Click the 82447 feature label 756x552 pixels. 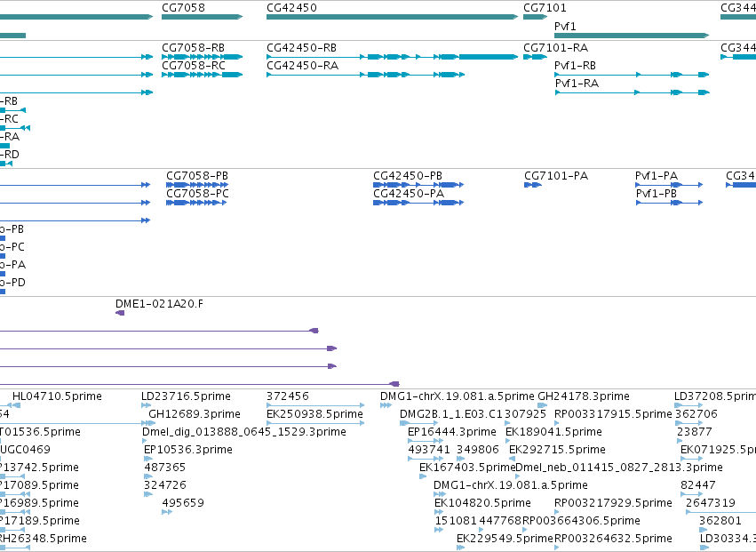pyautogui.click(x=698, y=485)
